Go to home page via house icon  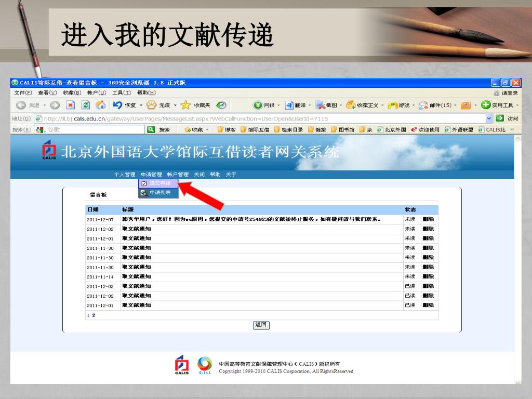click(100, 105)
